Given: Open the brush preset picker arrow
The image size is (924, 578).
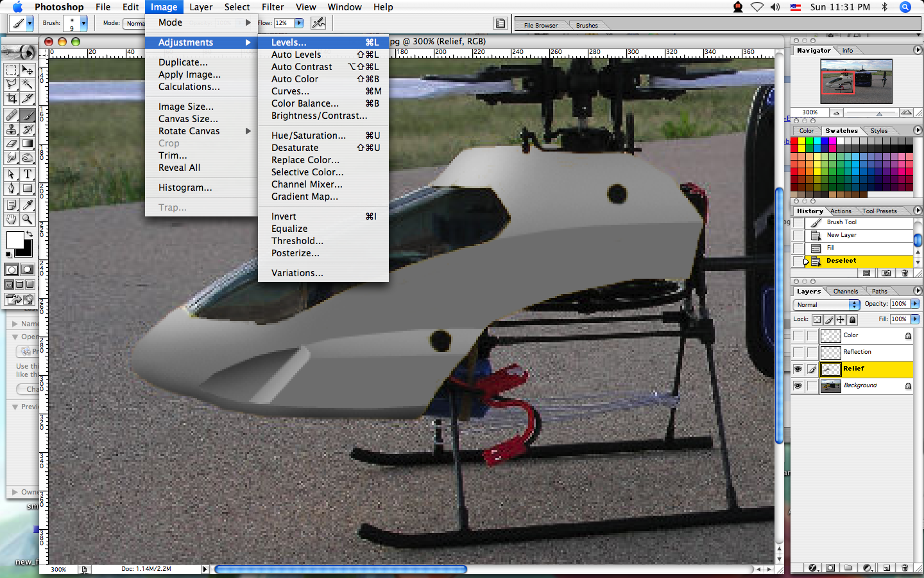Looking at the screenshot, I should 83,23.
